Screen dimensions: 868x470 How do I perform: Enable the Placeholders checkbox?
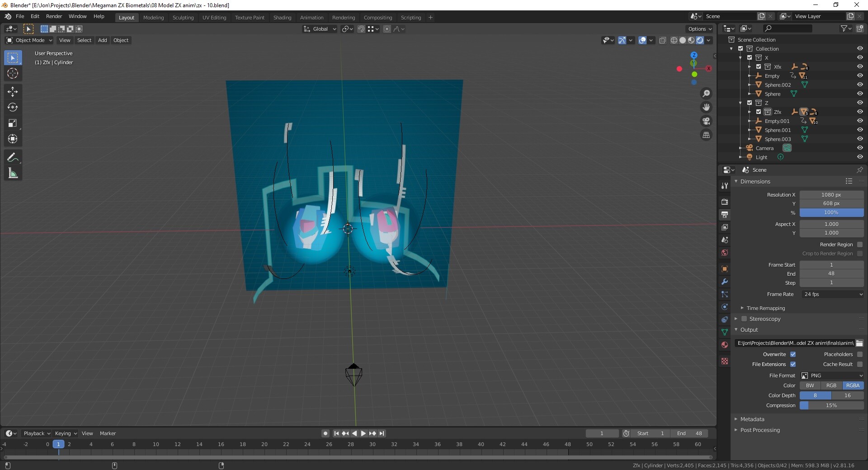[x=860, y=354]
